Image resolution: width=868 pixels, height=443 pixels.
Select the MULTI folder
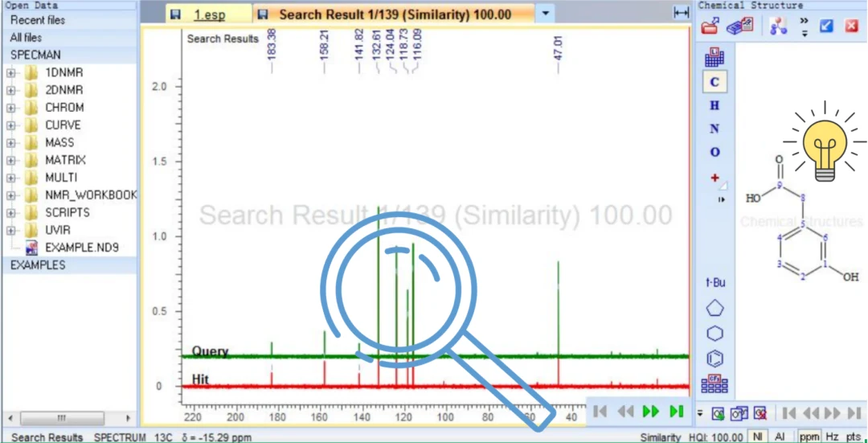pos(61,178)
